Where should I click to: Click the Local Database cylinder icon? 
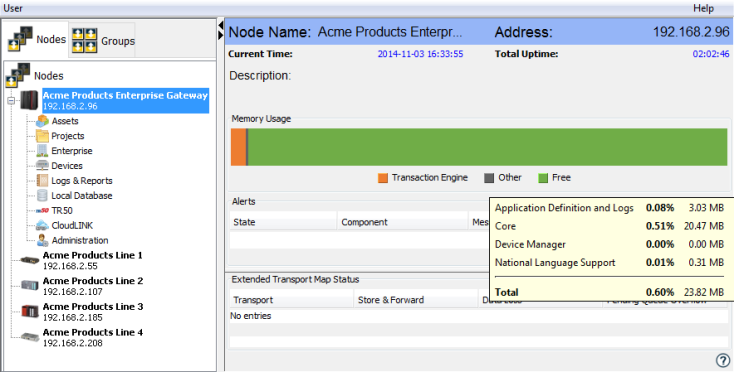[42, 196]
